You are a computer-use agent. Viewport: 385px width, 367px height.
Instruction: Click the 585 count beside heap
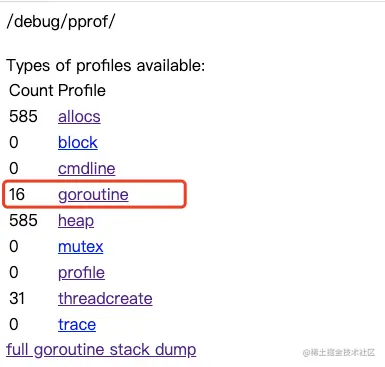click(23, 221)
